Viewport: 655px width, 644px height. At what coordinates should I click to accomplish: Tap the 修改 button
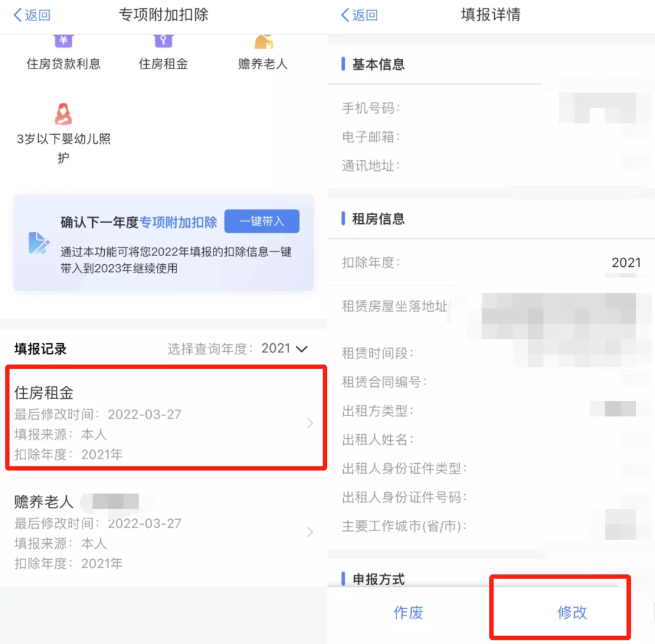[572, 612]
